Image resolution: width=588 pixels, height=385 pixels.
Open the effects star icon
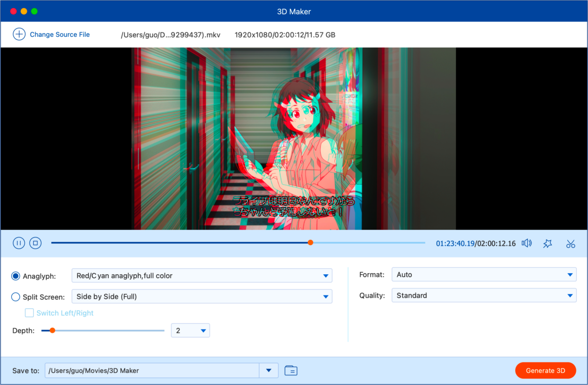(x=548, y=244)
